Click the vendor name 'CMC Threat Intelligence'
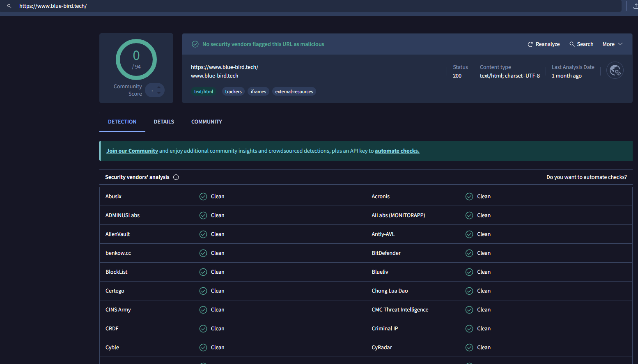Viewport: 638px width, 364px height. (x=400, y=310)
